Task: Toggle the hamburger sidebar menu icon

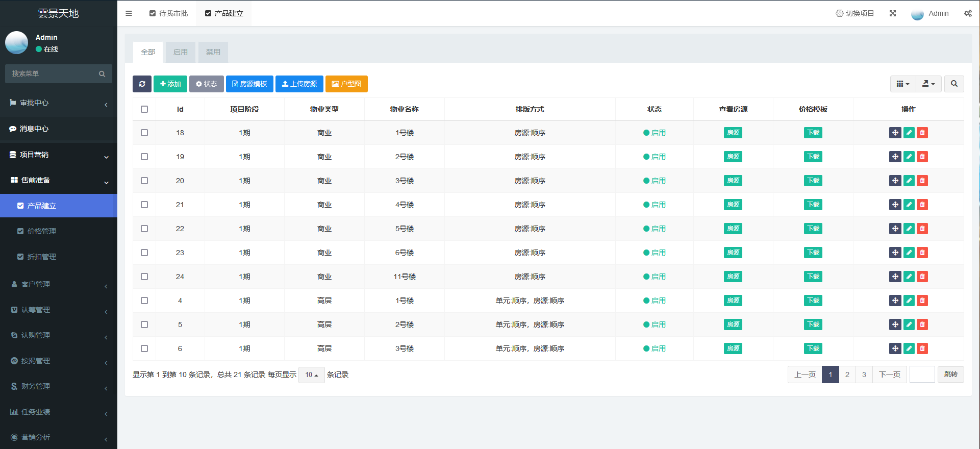Action: [129, 13]
